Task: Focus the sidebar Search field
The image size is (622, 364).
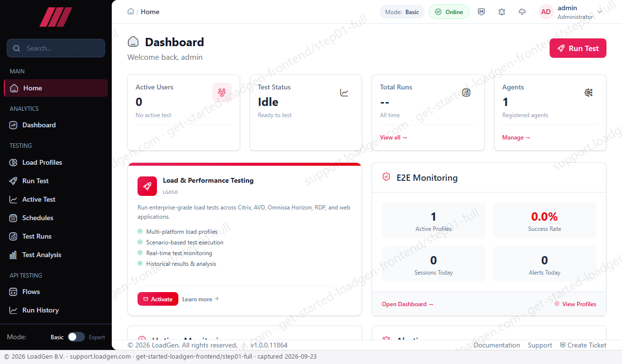Action: tap(56, 48)
